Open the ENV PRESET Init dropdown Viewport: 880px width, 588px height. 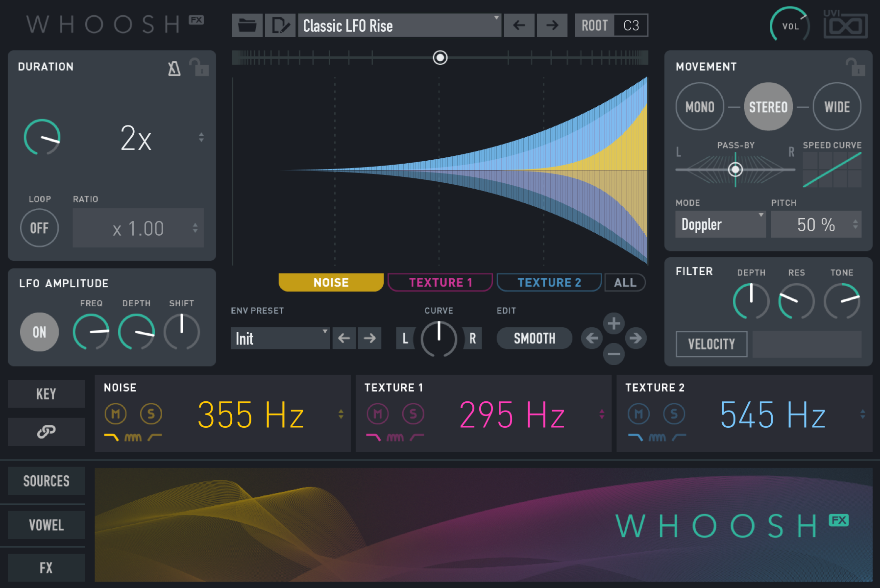[280, 338]
